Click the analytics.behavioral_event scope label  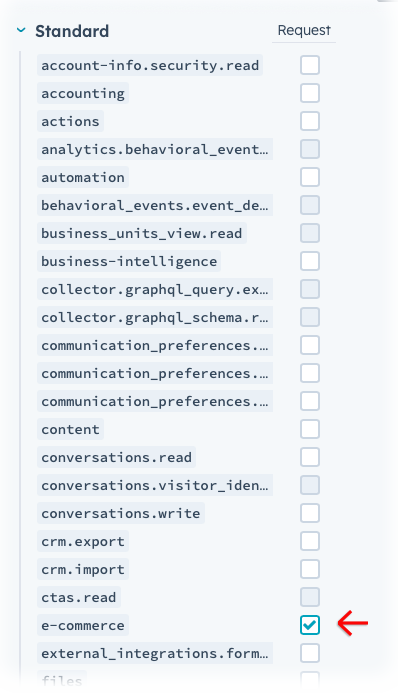click(x=155, y=150)
